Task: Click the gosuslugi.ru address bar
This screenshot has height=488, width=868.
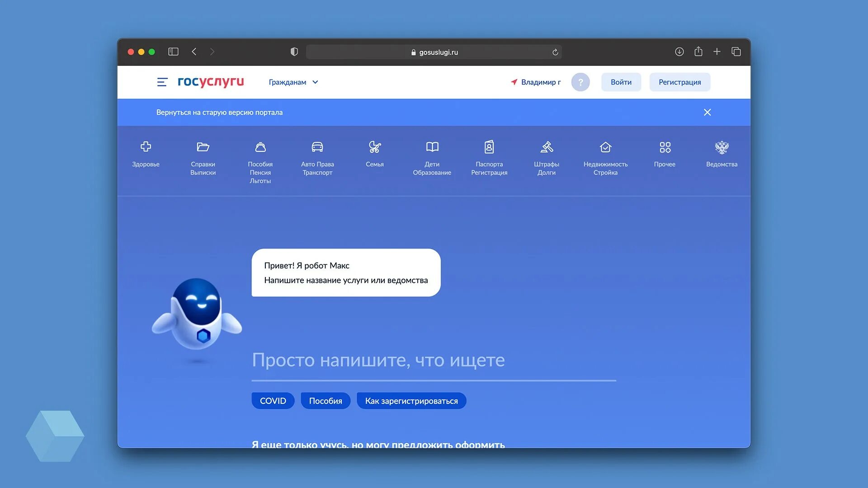Action: [434, 52]
